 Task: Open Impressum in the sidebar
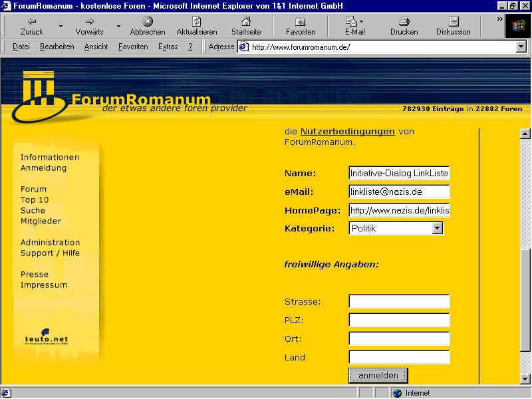pos(44,285)
